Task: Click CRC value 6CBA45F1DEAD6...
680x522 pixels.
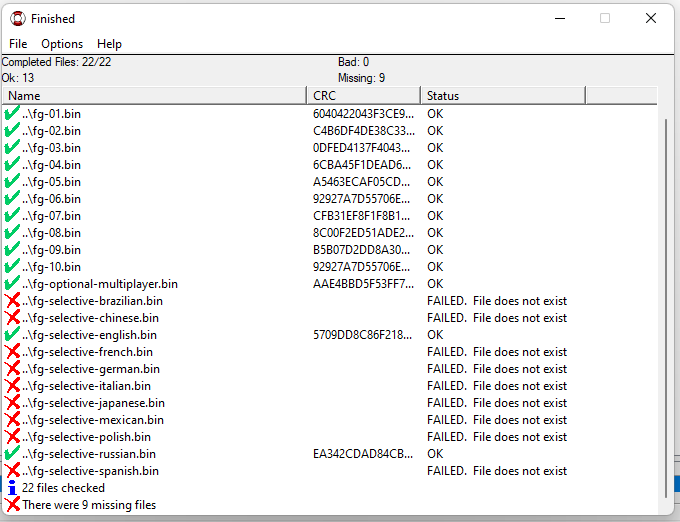Action: point(362,164)
